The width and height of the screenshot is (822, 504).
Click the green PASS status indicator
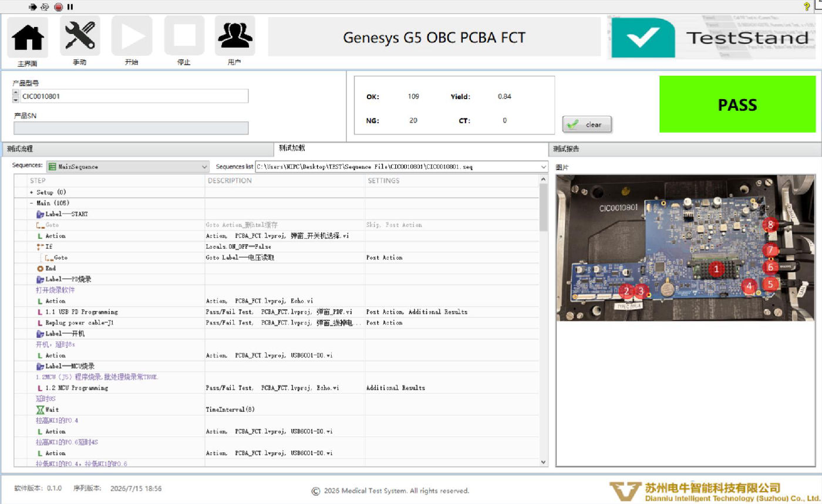737,104
